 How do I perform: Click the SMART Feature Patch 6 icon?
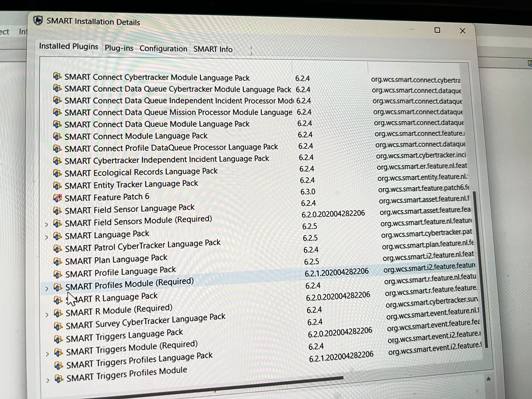pyautogui.click(x=57, y=198)
